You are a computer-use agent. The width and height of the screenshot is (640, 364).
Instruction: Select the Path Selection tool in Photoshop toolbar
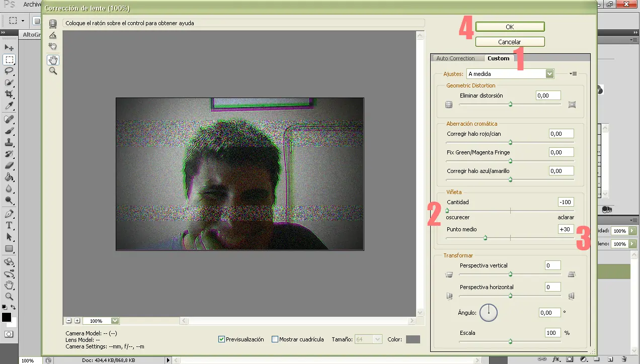pyautogui.click(x=9, y=237)
